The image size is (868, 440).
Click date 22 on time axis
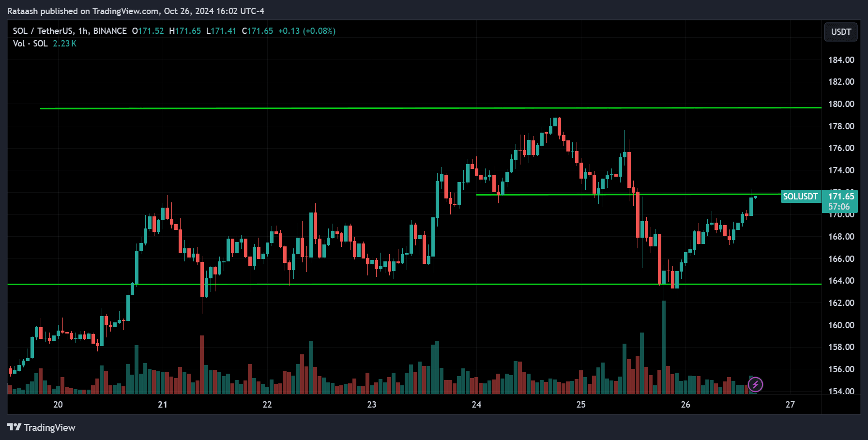tap(267, 405)
